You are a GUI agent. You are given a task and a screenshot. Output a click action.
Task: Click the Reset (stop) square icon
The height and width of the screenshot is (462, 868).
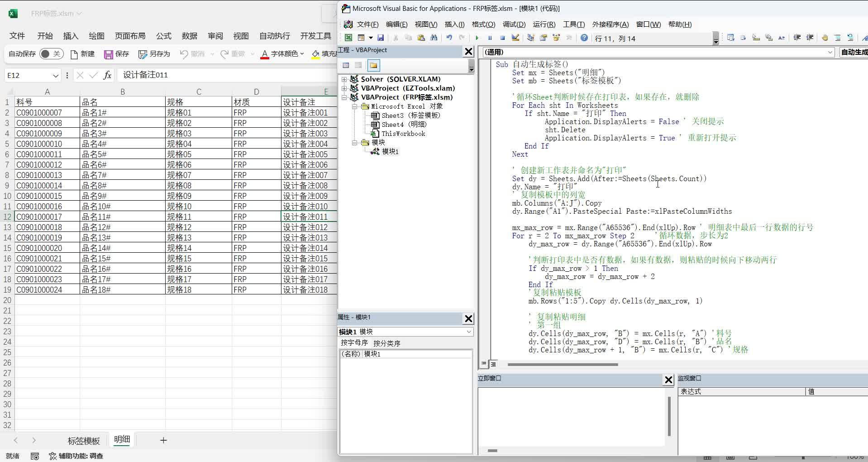[x=502, y=38]
